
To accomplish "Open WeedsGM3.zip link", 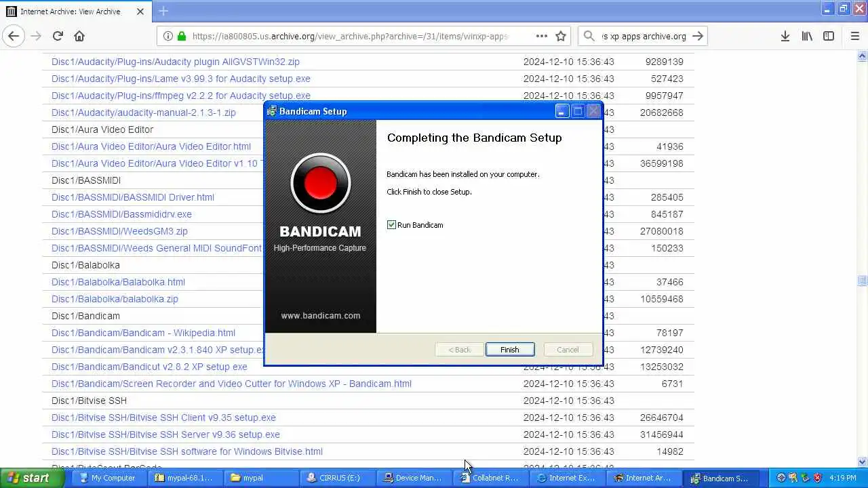I will pos(119,231).
